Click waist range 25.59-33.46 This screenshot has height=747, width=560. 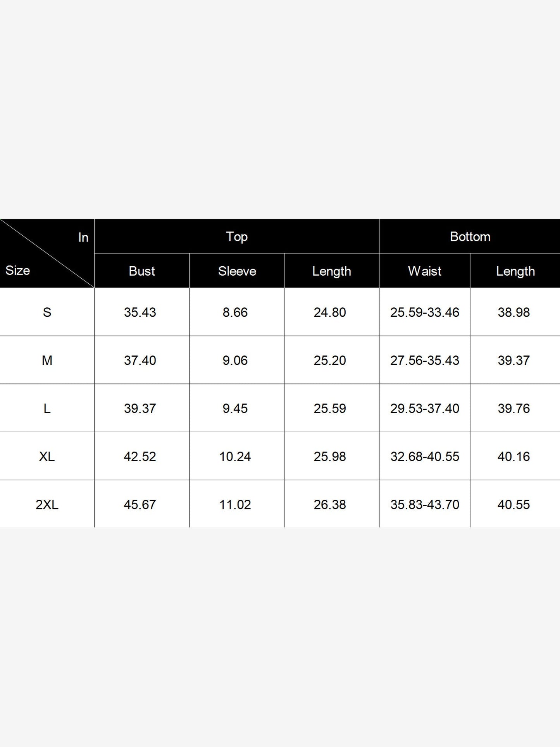coord(425,312)
